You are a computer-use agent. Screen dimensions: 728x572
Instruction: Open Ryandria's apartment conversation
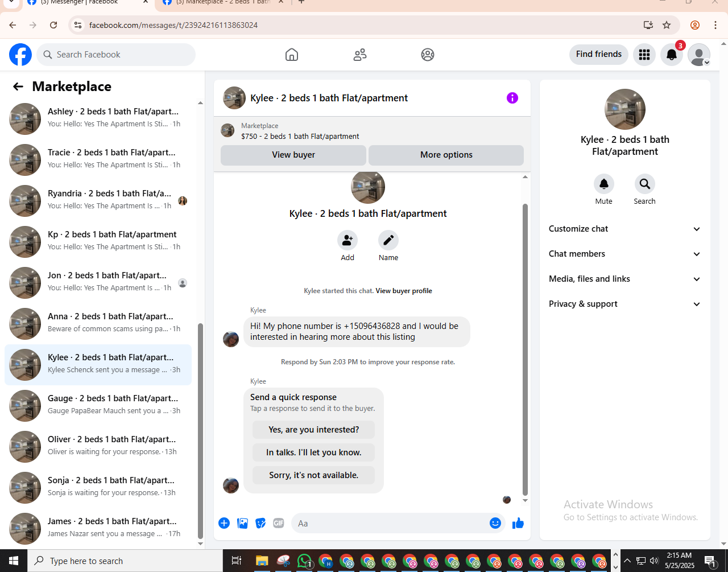pyautogui.click(x=98, y=201)
